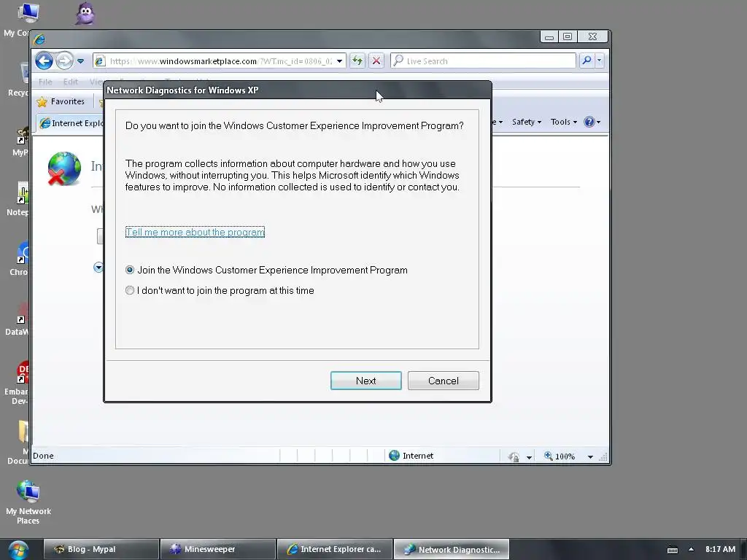Open recent pages dropdown beside forward arrow
Image resolution: width=747 pixels, height=560 pixels.
80,61
